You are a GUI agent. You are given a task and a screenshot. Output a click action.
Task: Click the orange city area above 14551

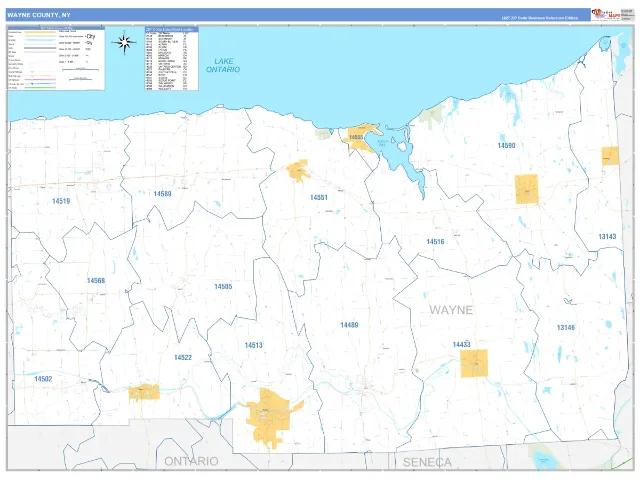pos(298,171)
